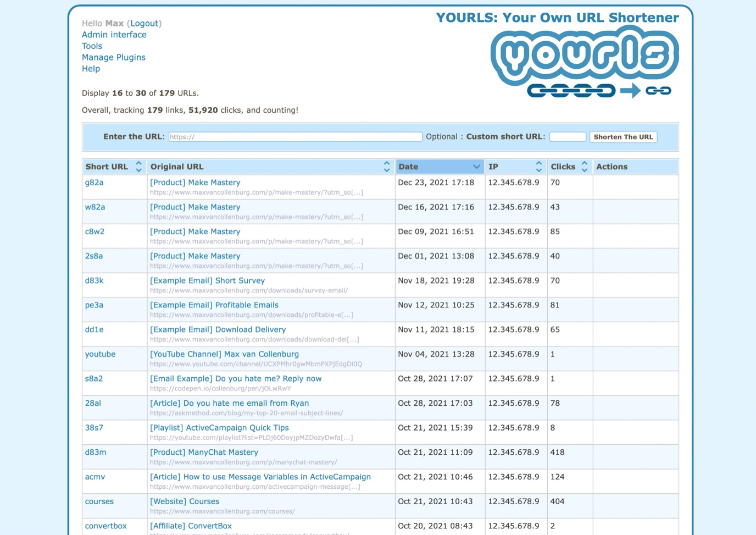
Task: Toggle Date column sort chevron
Action: pos(476,167)
